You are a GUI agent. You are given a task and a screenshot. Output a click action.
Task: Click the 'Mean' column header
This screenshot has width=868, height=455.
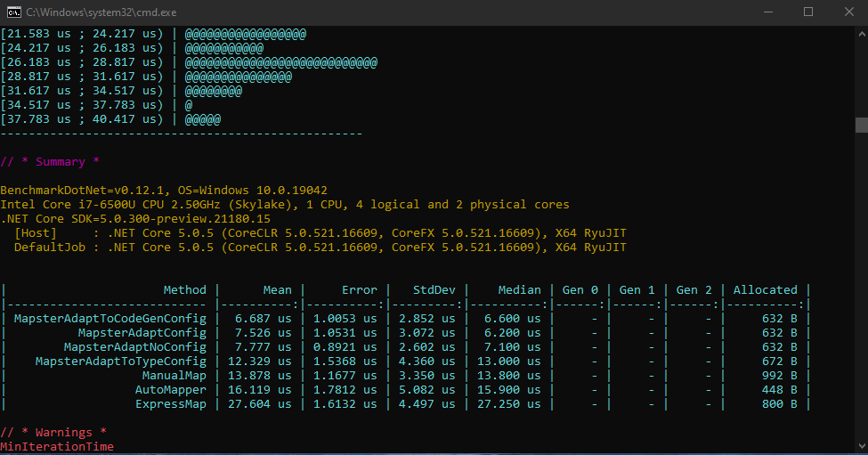(x=278, y=290)
